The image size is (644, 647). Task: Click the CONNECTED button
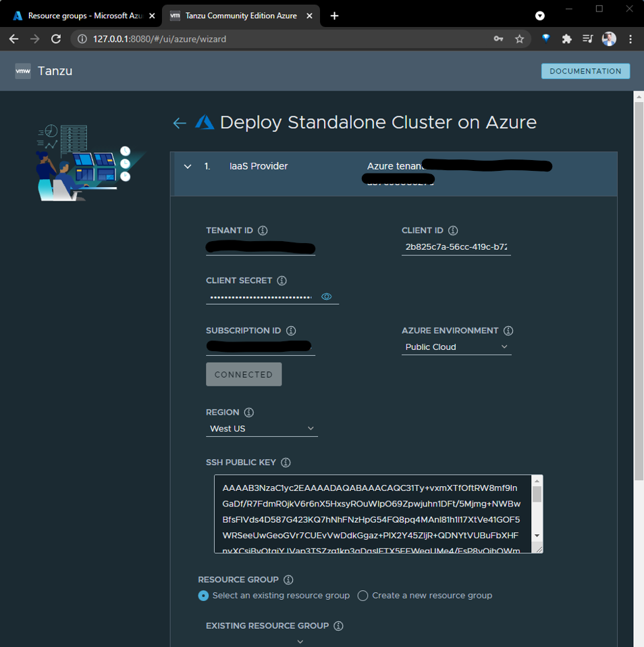[244, 375]
